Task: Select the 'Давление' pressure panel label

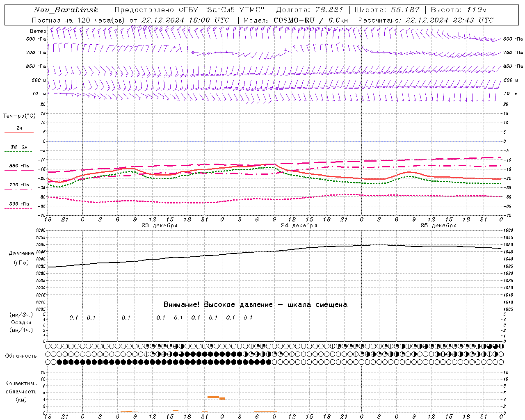Action: click(21, 253)
